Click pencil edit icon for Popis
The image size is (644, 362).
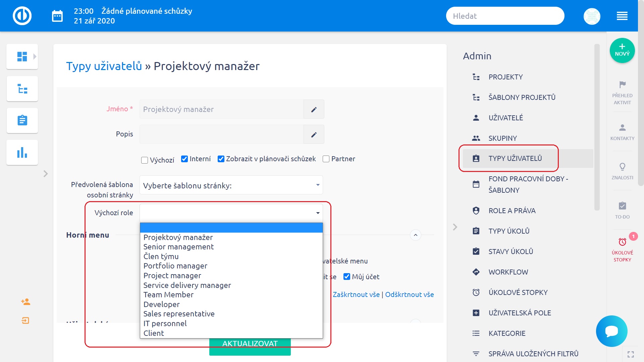314,134
